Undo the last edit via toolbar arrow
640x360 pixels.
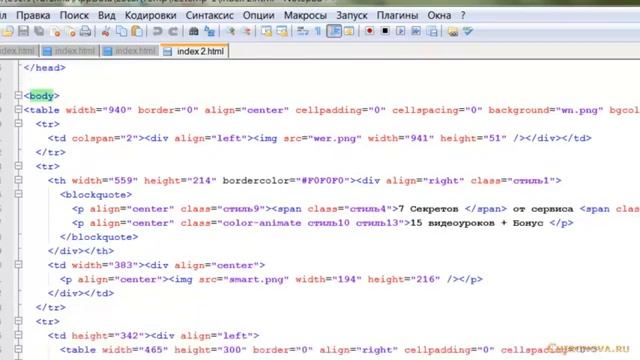157,31
